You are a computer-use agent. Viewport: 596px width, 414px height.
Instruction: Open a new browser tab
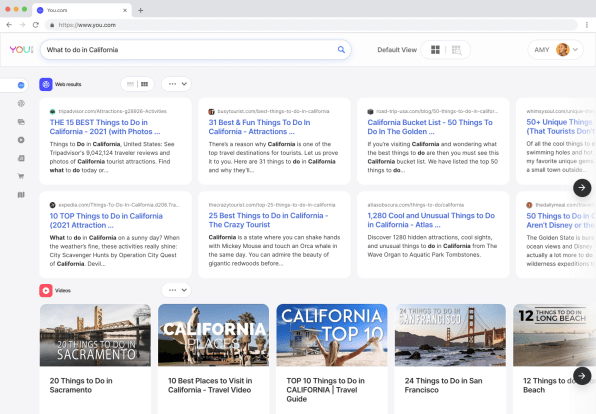click(x=141, y=10)
